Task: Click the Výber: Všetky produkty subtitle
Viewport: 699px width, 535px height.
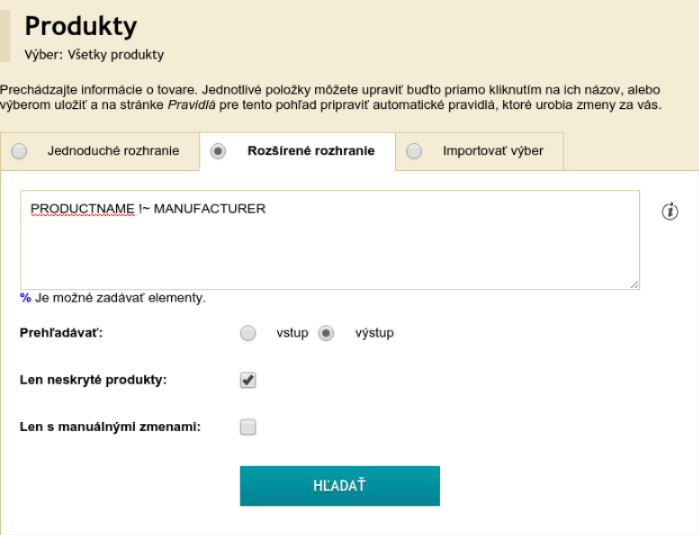Action: point(94,54)
